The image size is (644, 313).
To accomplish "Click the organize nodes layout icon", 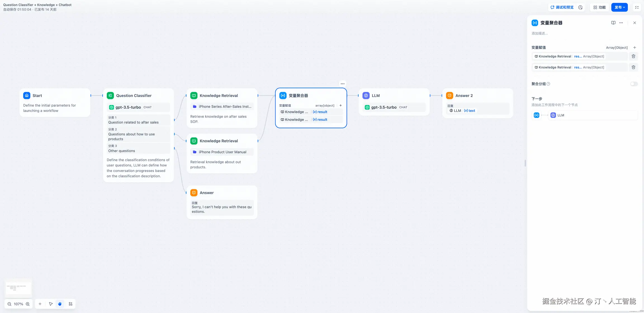I will point(70,304).
